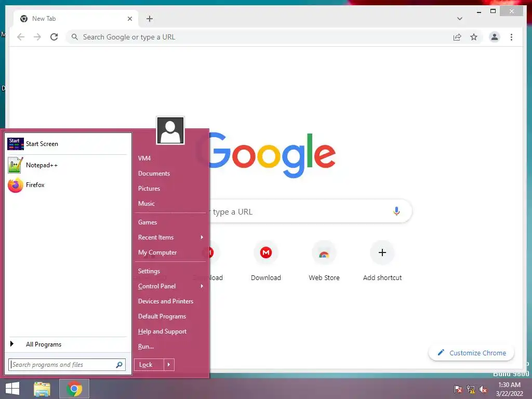Screen dimensions: 532x399
Task: Bookmark this tab with the star icon
Action: [474, 37]
